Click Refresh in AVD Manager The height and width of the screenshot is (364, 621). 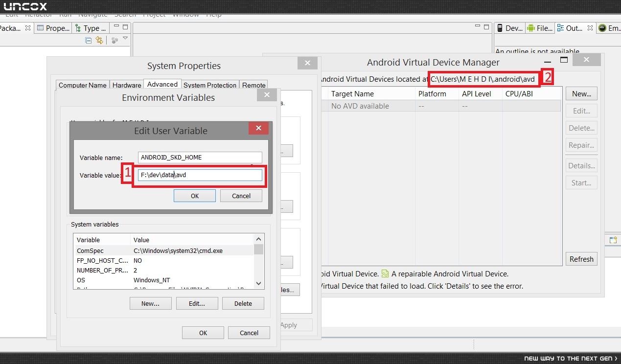coord(581,259)
